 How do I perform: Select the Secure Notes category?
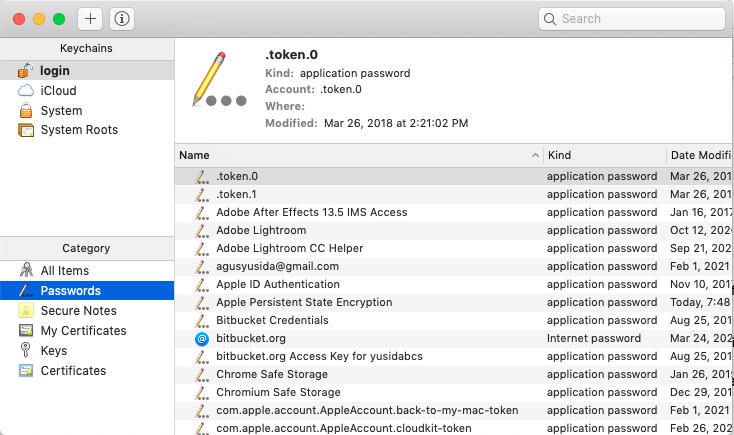pos(87,310)
